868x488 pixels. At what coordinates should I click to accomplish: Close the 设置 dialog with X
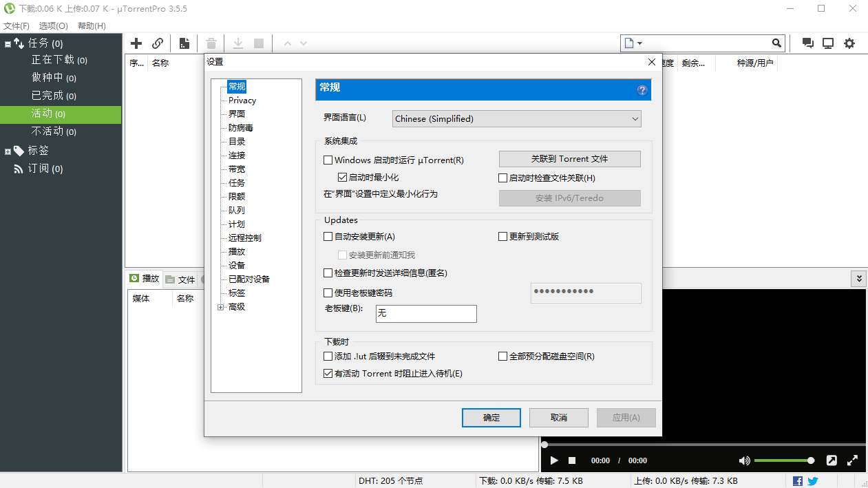[652, 62]
